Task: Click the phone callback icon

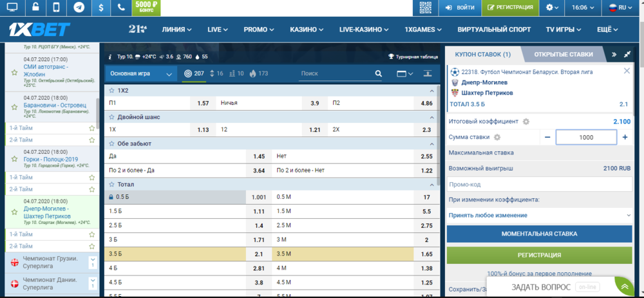Action: (121, 7)
